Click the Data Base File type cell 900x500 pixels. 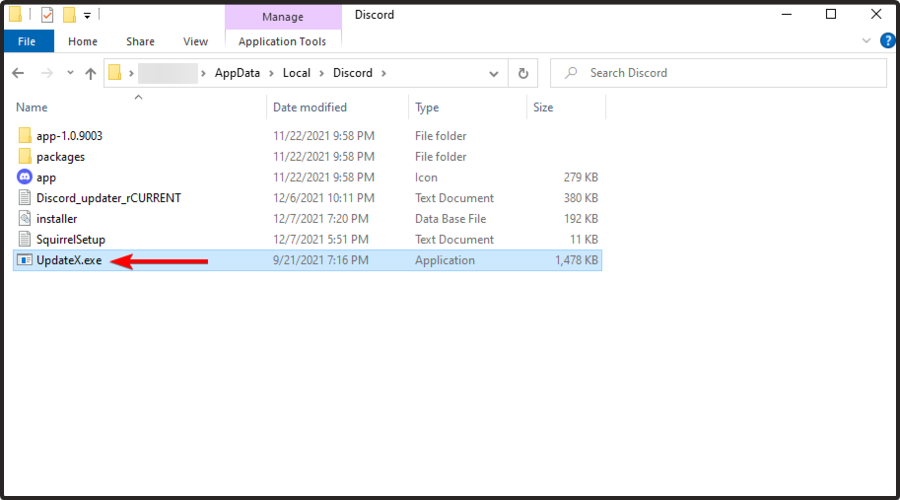coord(451,219)
